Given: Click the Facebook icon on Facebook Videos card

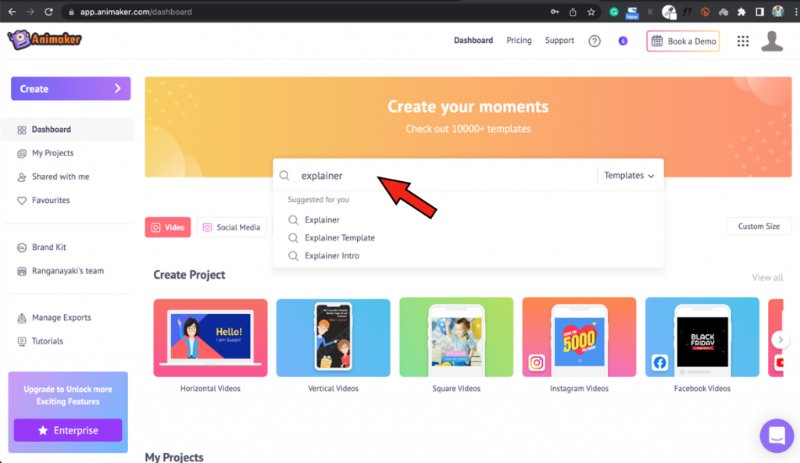Looking at the screenshot, I should coord(659,362).
